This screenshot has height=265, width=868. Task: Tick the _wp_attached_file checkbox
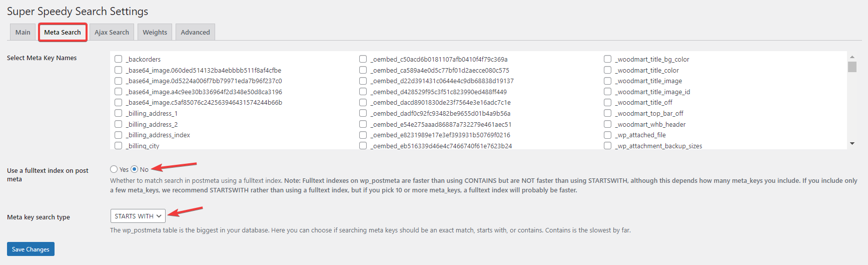(x=607, y=135)
